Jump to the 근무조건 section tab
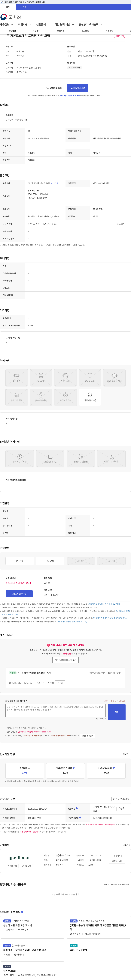 pyautogui.click(x=37, y=31)
